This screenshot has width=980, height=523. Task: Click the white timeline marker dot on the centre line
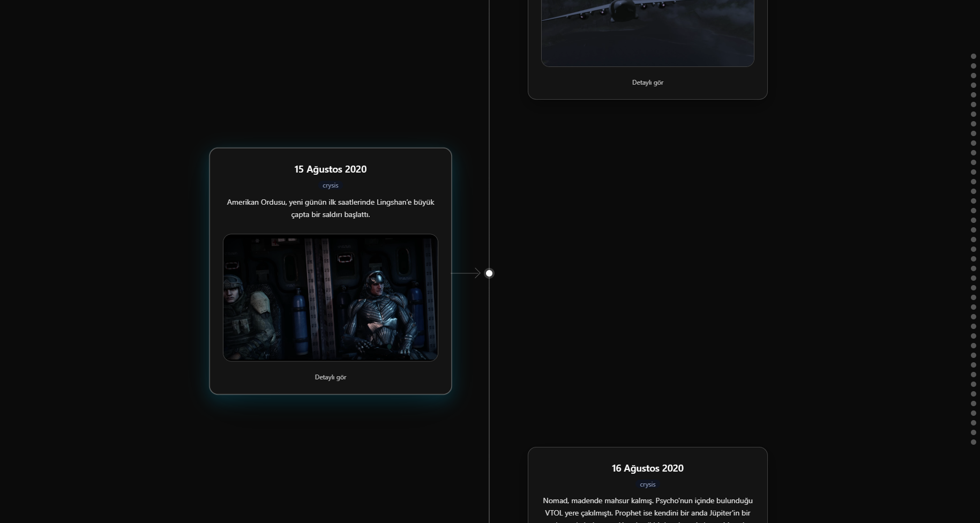(x=489, y=273)
